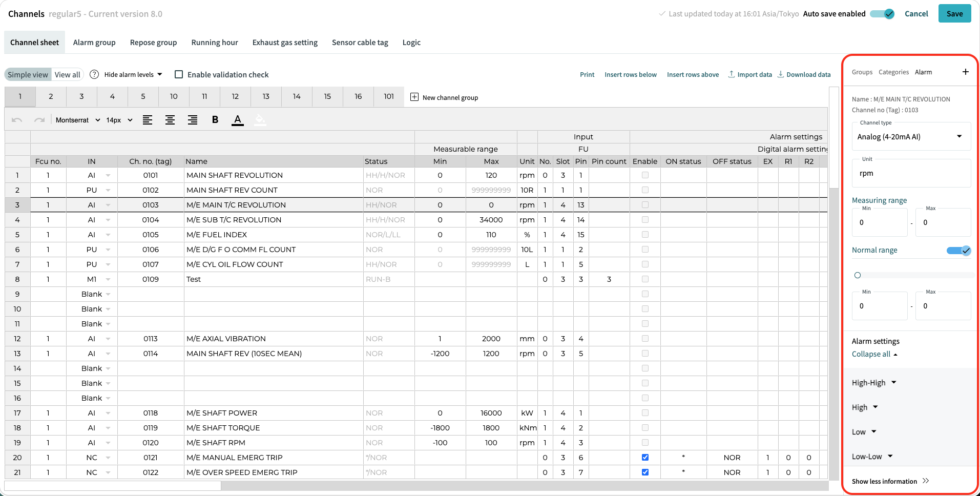Image resolution: width=980 pixels, height=496 pixels.
Task: Click Collapse all in Alarm settings
Action: pos(874,354)
